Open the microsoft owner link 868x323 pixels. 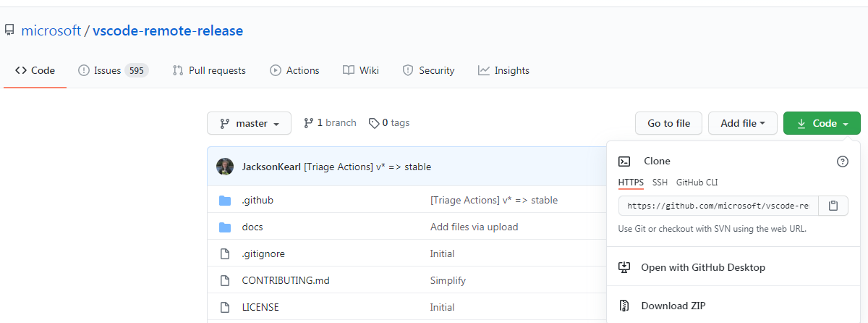coord(51,30)
